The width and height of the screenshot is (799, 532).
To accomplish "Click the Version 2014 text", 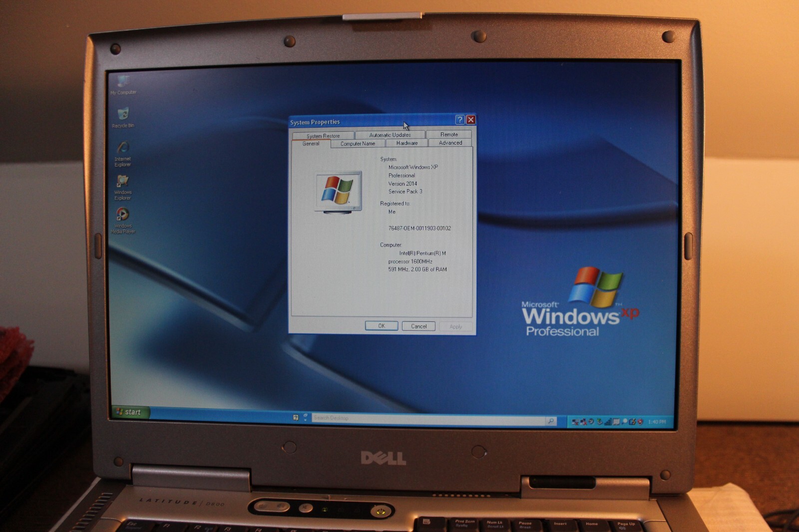I will (402, 184).
